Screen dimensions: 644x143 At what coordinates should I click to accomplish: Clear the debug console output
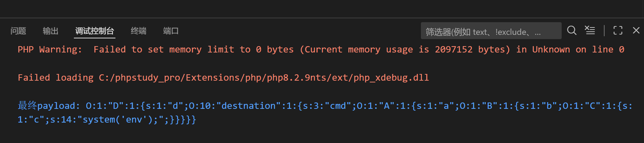(590, 31)
